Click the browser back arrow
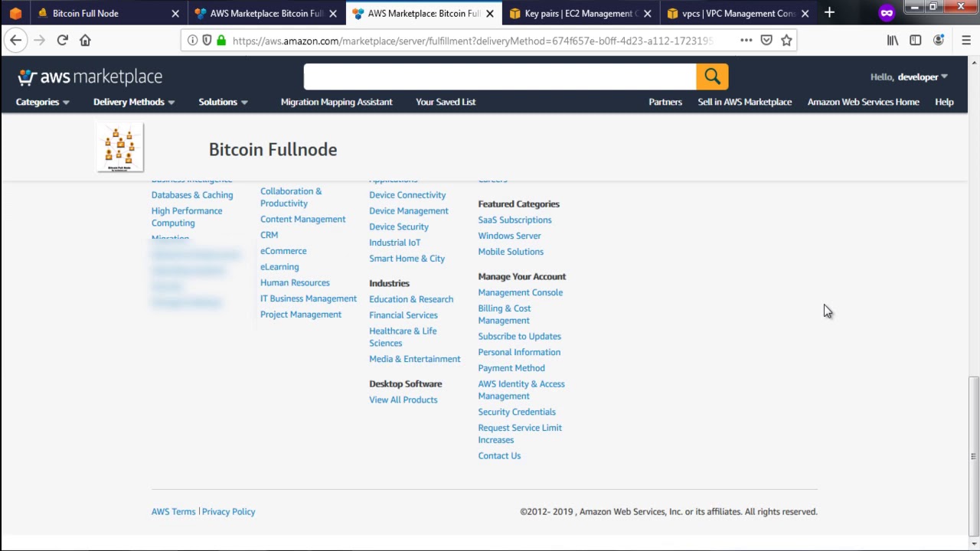Viewport: 980px width, 551px height. tap(16, 40)
